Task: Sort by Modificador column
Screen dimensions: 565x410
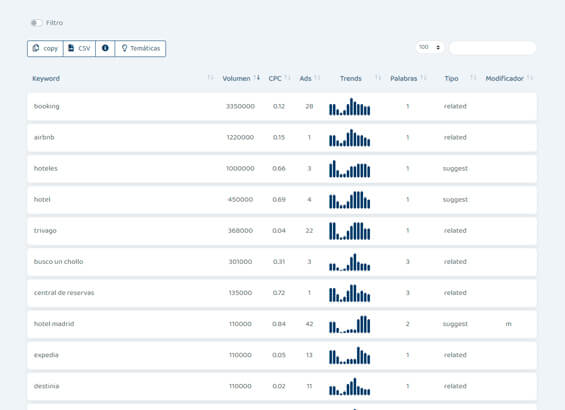Action: pos(504,78)
